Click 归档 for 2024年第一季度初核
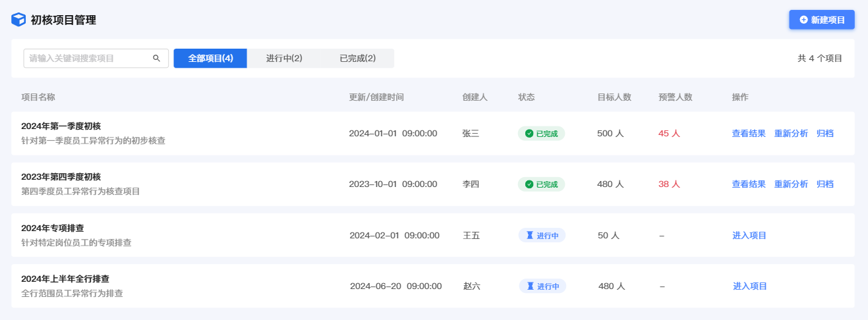The image size is (868, 320). [x=825, y=134]
